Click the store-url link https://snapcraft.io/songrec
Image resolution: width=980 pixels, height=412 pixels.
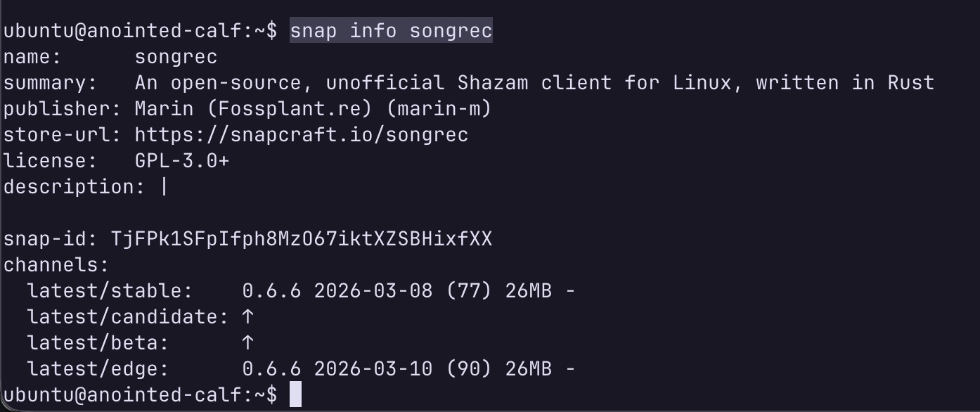(x=301, y=134)
